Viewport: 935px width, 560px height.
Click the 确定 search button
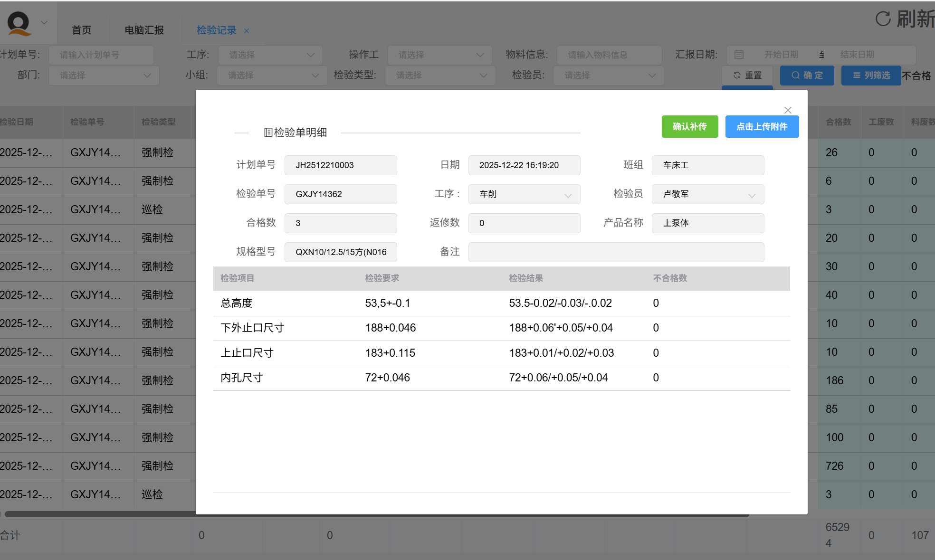click(807, 76)
